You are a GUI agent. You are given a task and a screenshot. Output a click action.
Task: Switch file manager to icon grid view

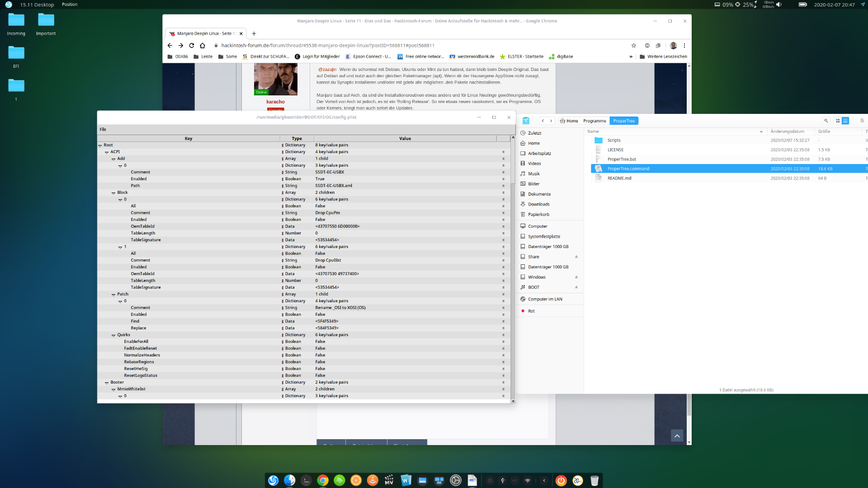coord(838,121)
